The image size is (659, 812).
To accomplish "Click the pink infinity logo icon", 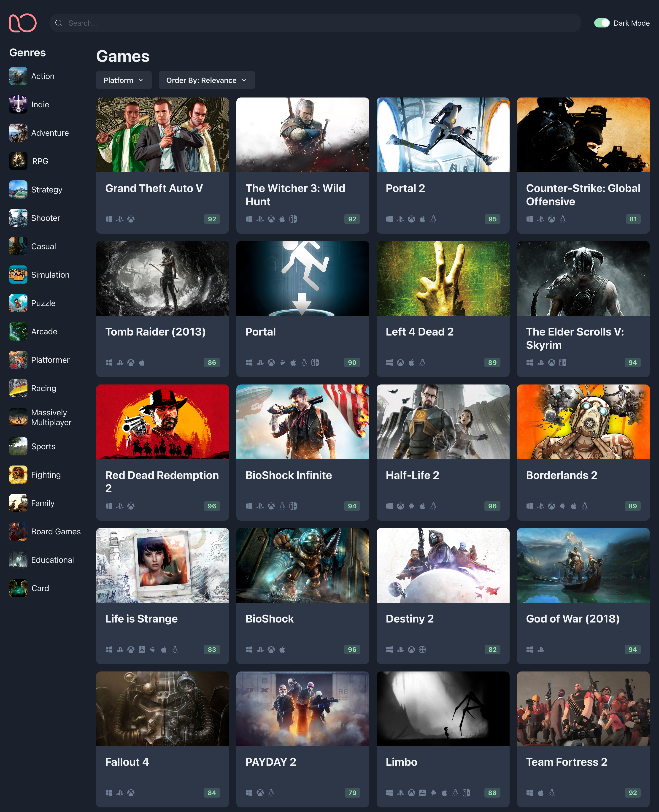I will tap(23, 23).
